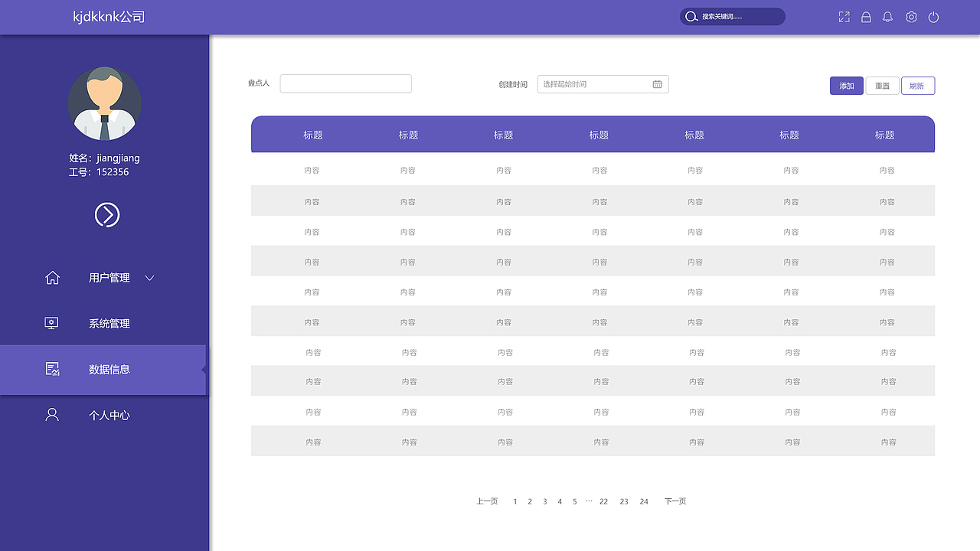The image size is (980, 551).
Task: Open the 系统管理 menu item
Action: pyautogui.click(x=109, y=324)
